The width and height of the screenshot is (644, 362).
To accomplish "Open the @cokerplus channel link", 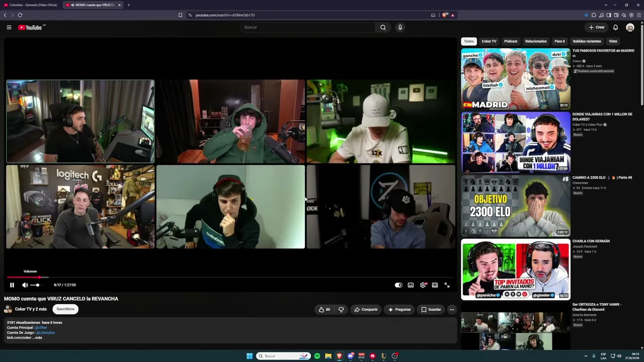I will pyautogui.click(x=45, y=333).
